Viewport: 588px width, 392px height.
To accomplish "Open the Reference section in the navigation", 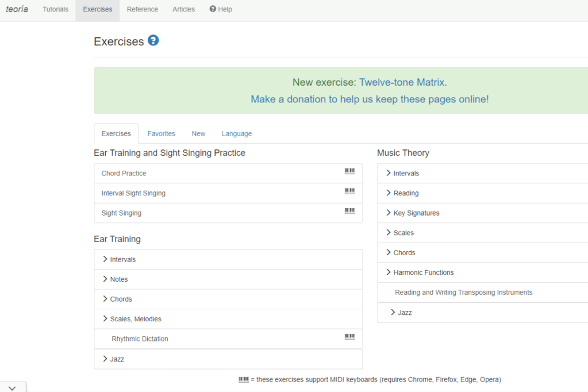I will coord(142,9).
